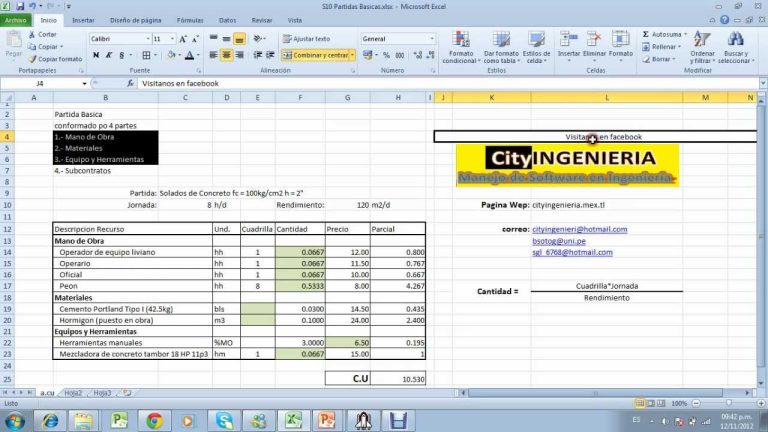Click the Cortar scissors icon
Screen dimensions: 768x432
[x=32, y=34]
